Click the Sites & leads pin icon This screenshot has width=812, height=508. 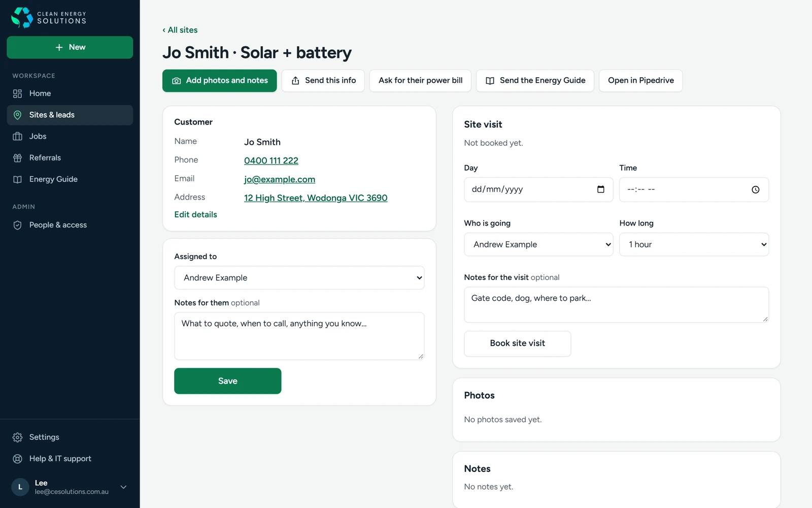[17, 115]
